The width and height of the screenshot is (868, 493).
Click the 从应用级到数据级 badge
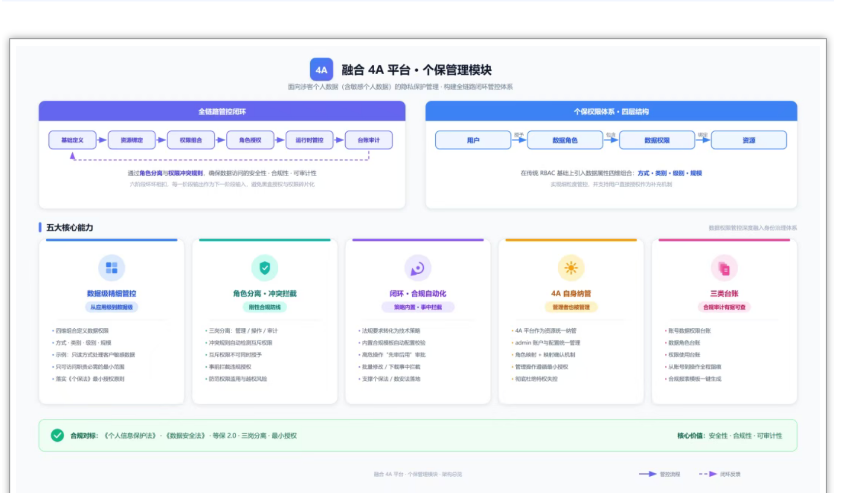point(112,307)
